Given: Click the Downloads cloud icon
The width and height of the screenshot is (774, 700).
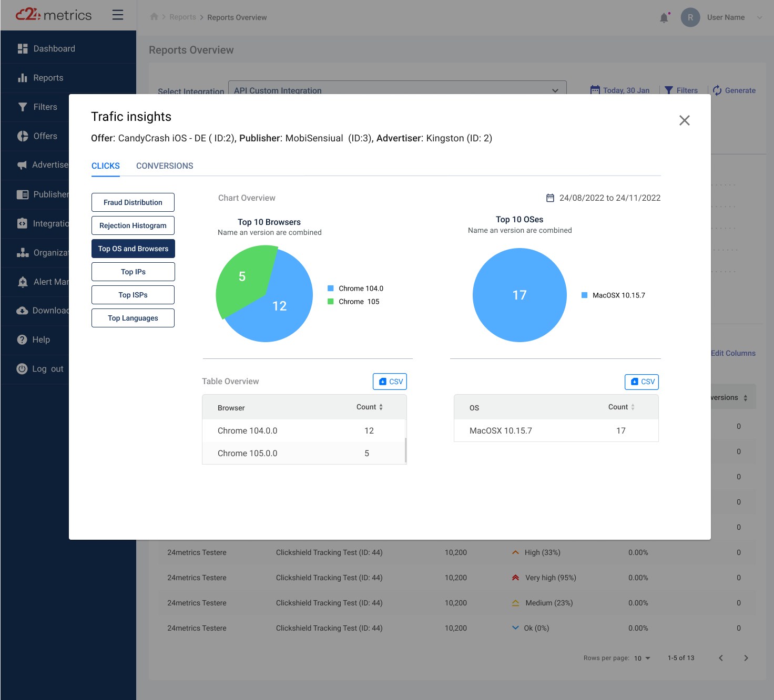Looking at the screenshot, I should [x=22, y=311].
